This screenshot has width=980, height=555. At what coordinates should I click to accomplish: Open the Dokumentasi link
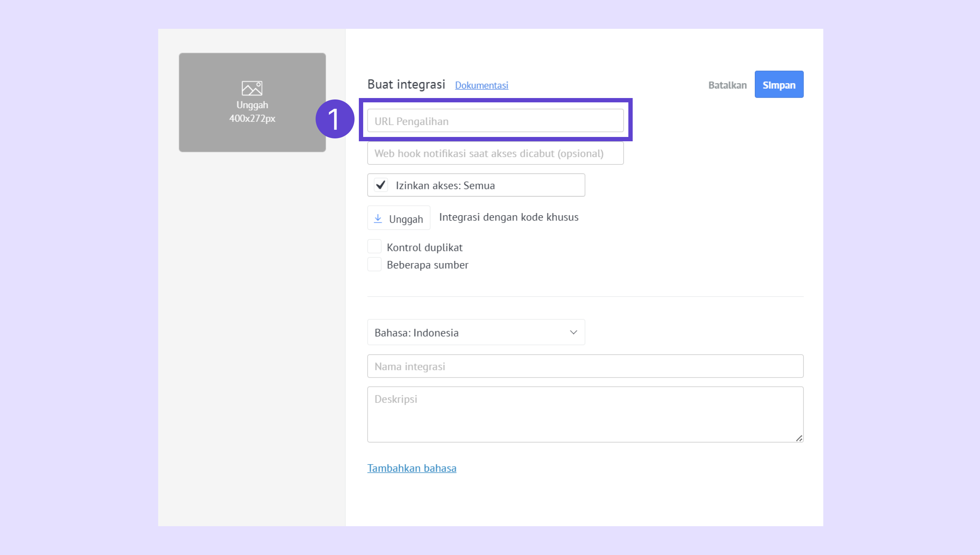pos(481,85)
